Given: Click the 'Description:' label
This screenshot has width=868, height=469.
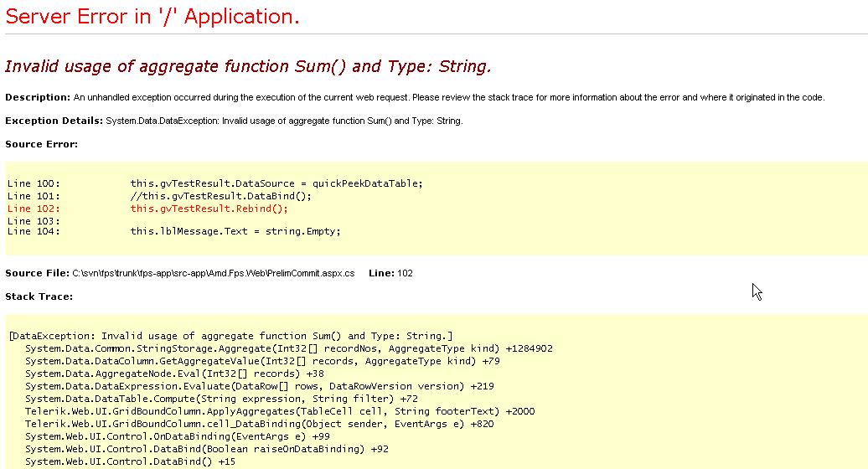Looking at the screenshot, I should click(x=38, y=97).
